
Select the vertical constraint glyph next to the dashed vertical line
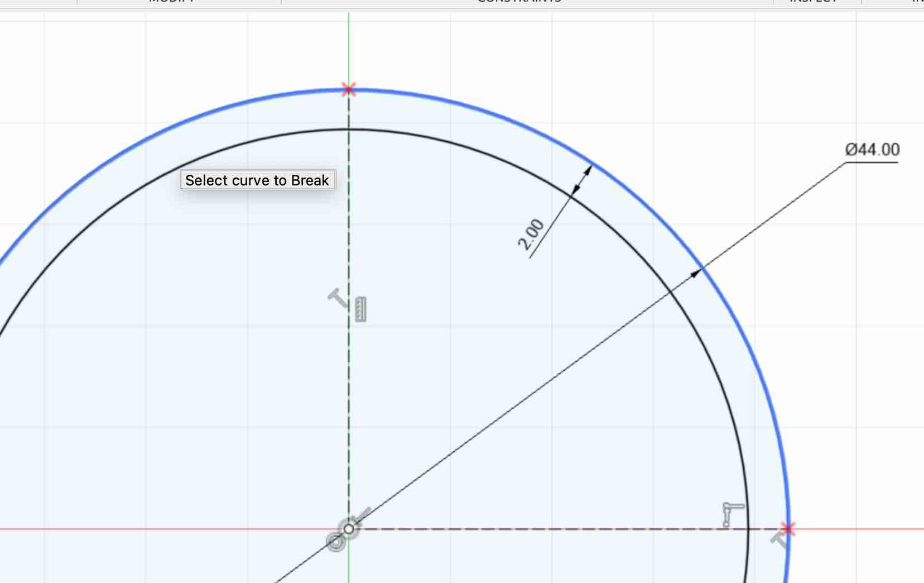tap(360, 309)
